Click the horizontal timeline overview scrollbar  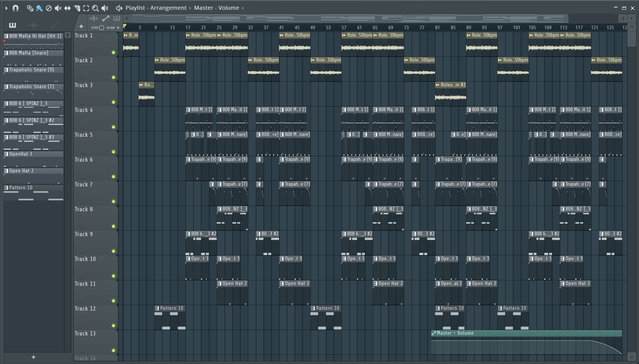pos(350,18)
